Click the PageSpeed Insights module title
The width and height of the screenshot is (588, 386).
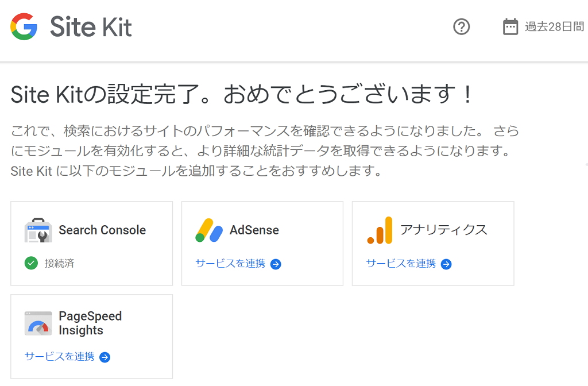pos(90,323)
